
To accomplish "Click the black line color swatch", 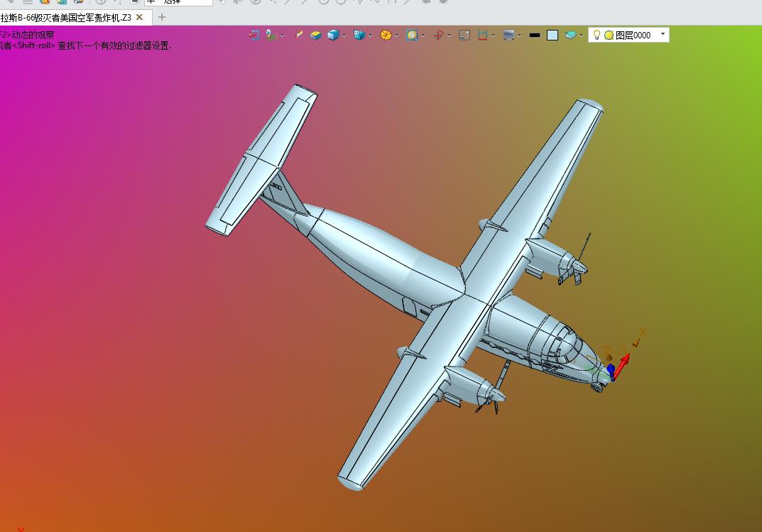I will coord(535,35).
